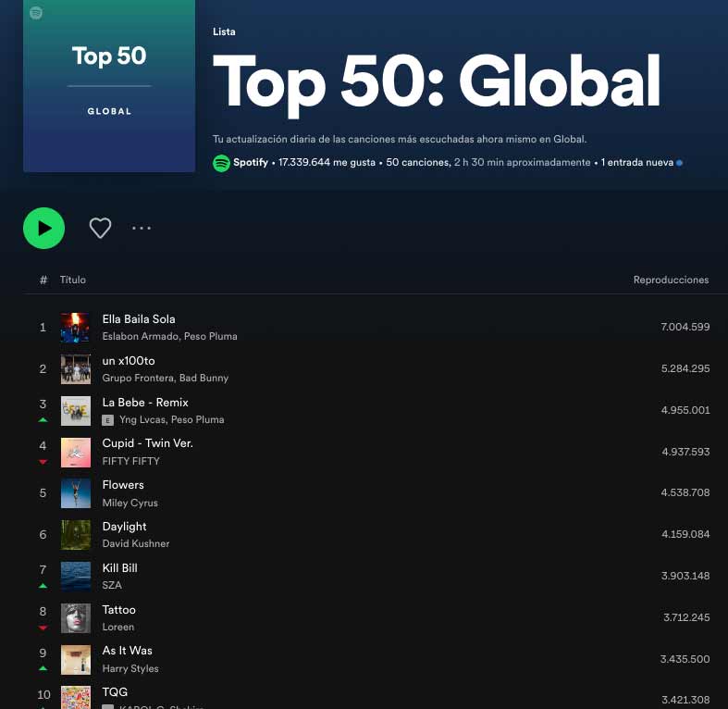Click the playlist description text
The height and width of the screenshot is (709, 728).
click(x=400, y=139)
